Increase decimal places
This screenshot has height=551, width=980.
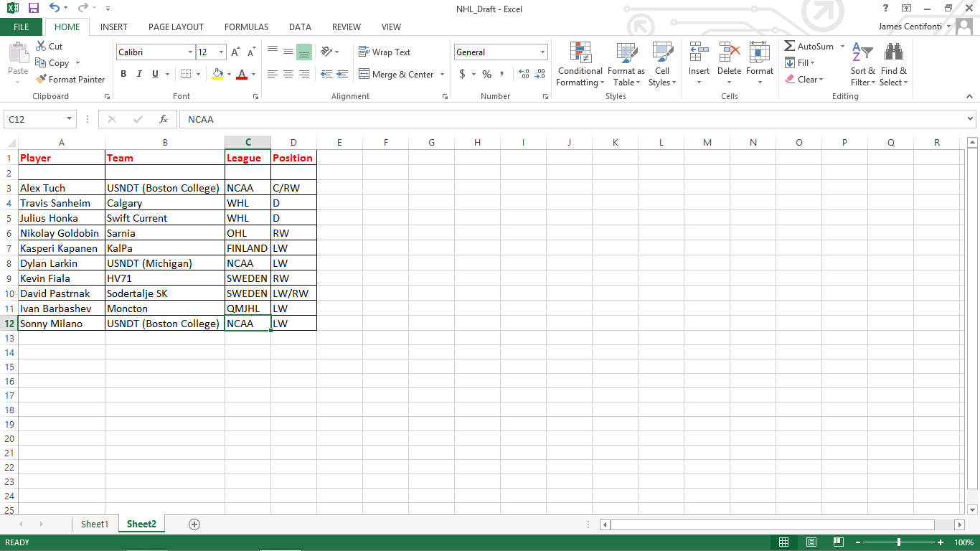(524, 75)
